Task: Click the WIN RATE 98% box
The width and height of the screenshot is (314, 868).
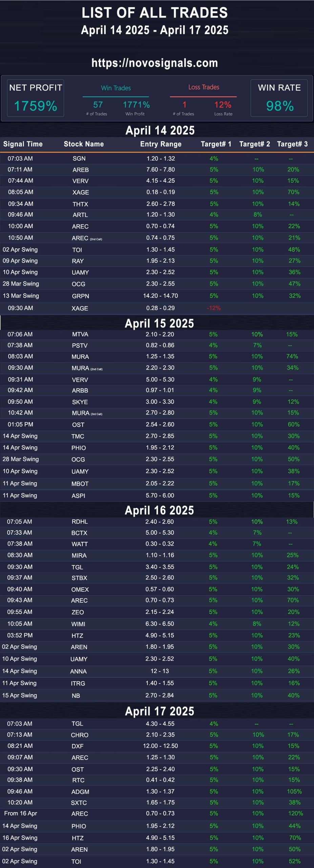Action: [x=279, y=98]
